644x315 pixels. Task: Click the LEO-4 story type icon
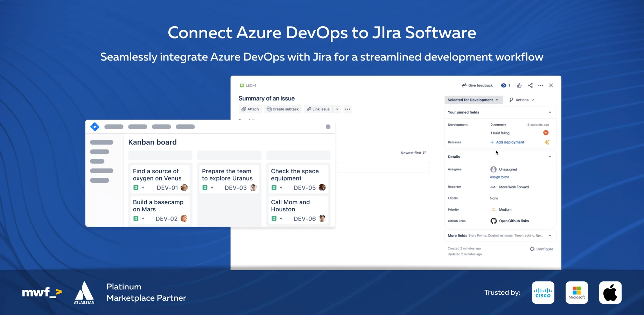click(241, 85)
